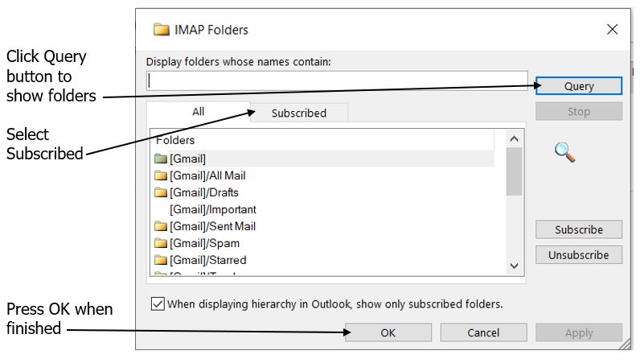Click folder icon next to [Gmail]/Drafts
The width and height of the screenshot is (644, 363).
[161, 192]
